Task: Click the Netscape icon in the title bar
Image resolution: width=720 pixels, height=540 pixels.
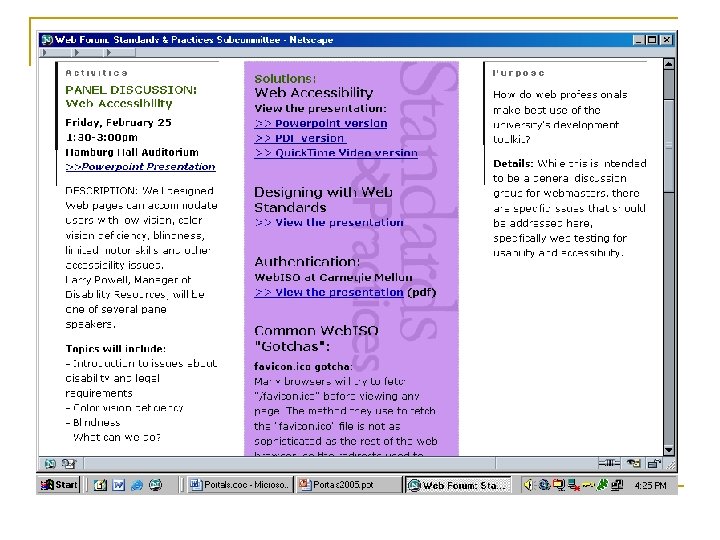Action: [x=47, y=39]
